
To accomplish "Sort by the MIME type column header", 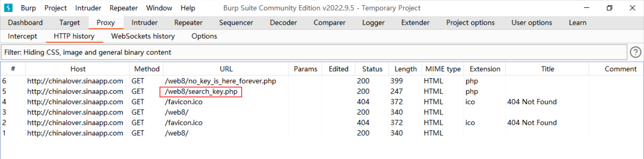I will click(443, 69).
